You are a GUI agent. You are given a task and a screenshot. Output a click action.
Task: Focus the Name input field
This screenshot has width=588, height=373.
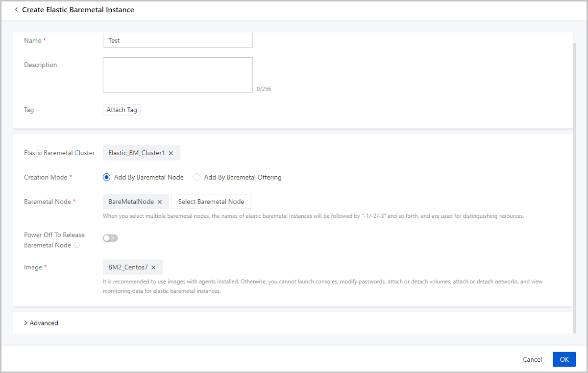point(177,41)
